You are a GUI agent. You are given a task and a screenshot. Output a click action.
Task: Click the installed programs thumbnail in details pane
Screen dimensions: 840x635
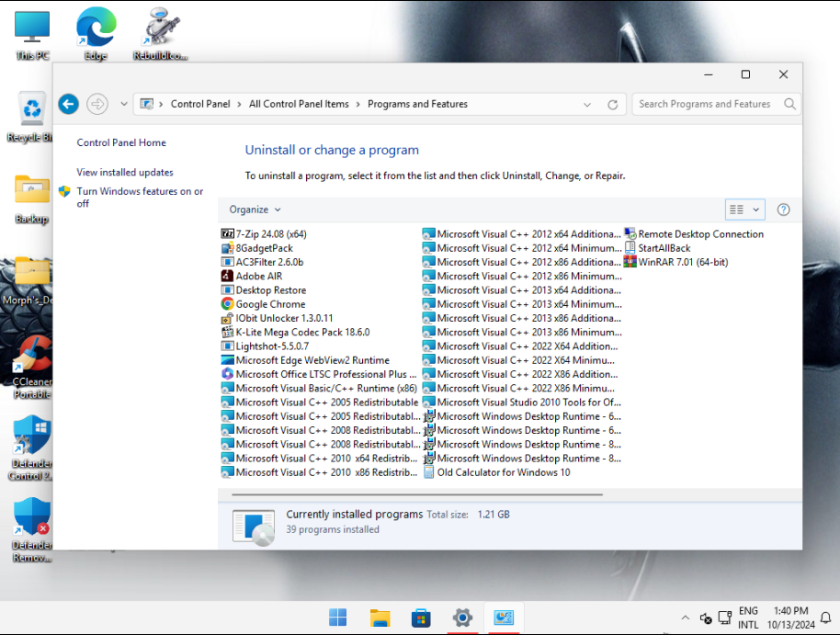(254, 527)
